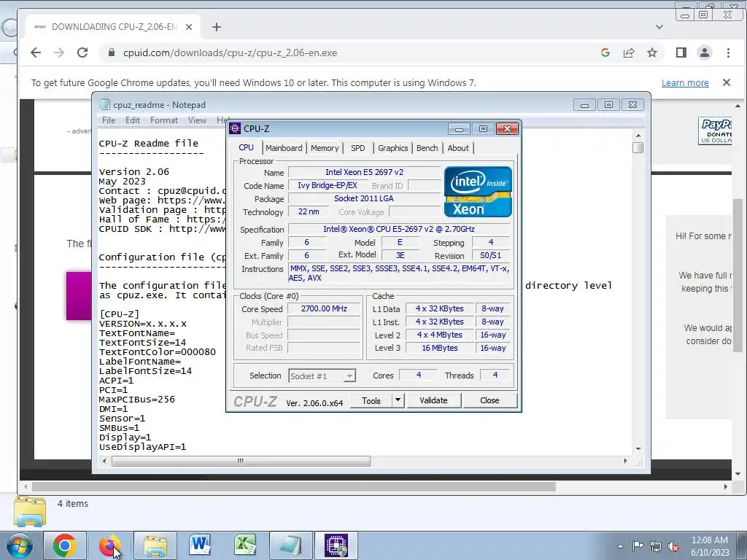Expand the Tools dropdown arrow
This screenshot has width=747, height=560.
click(x=398, y=400)
